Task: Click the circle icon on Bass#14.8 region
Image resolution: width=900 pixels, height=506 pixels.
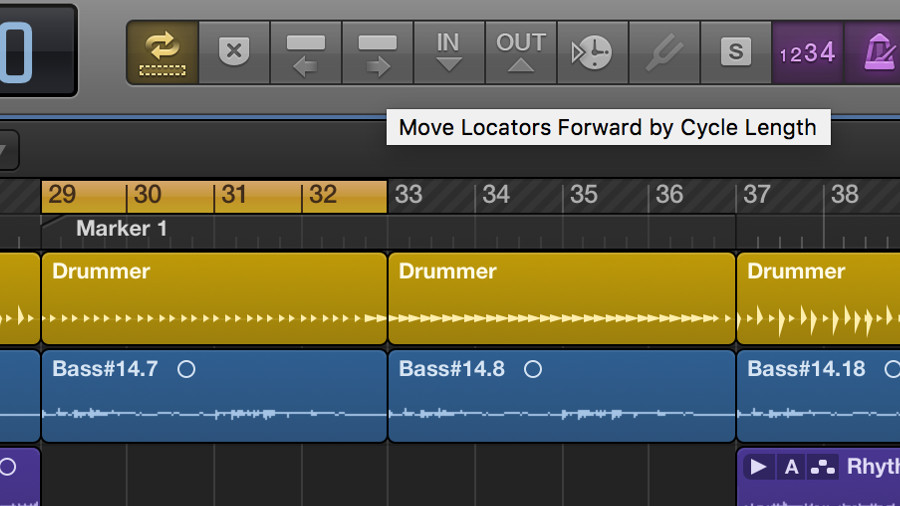Action: click(x=533, y=369)
